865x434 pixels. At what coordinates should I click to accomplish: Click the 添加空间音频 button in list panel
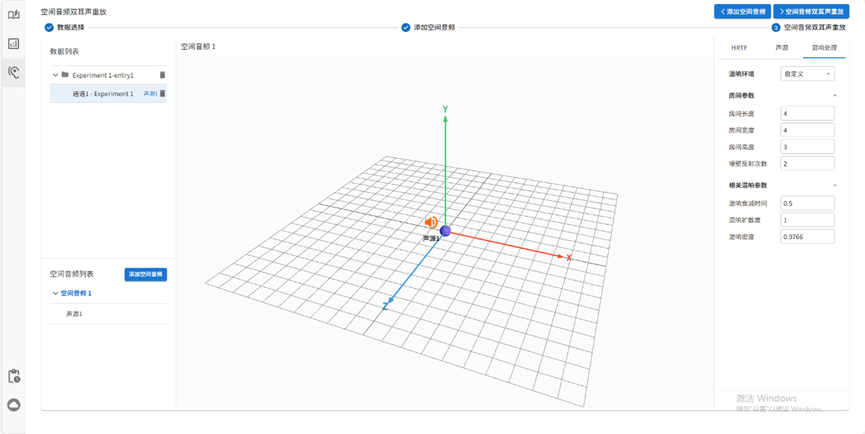click(145, 274)
